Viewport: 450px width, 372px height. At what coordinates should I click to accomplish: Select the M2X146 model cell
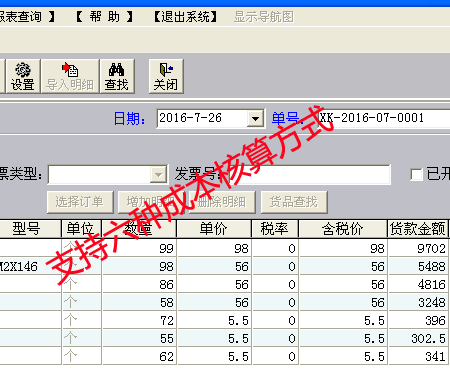pyautogui.click(x=30, y=266)
